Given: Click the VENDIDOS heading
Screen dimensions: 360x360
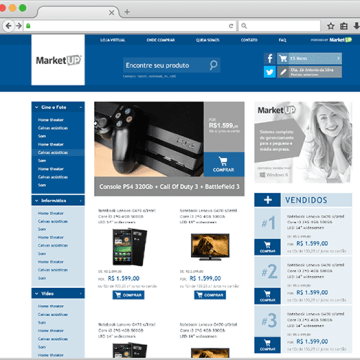Looking at the screenshot, I should (x=306, y=200).
